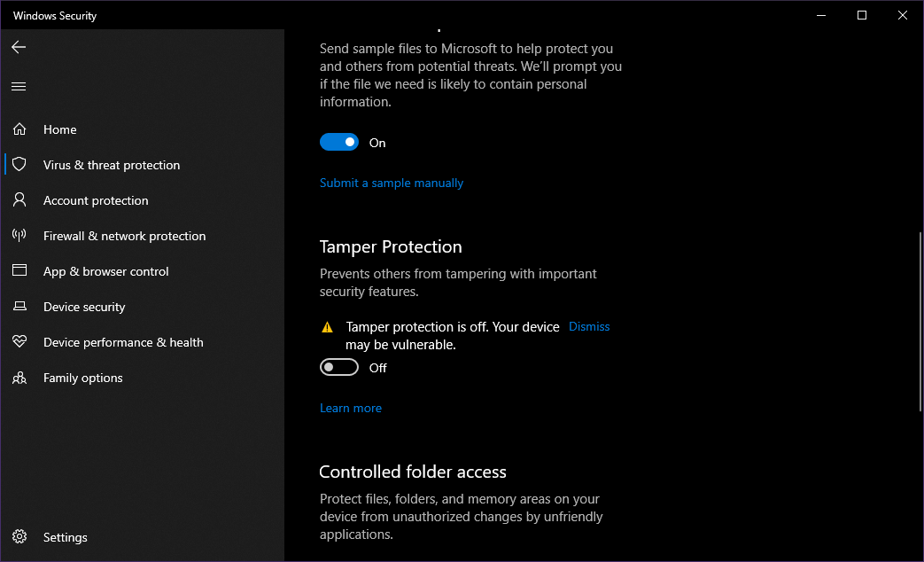The width and height of the screenshot is (924, 562).
Task: Dismiss the tamper protection warning
Action: click(x=588, y=326)
